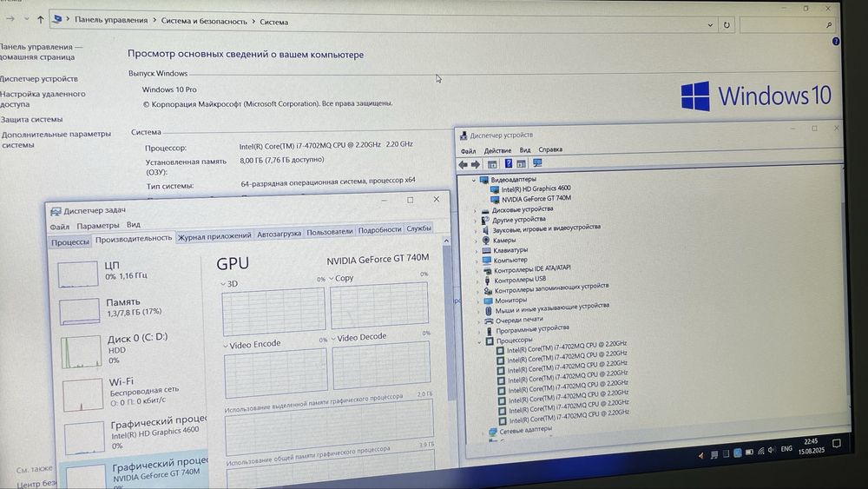This screenshot has width=868, height=489.
Task: Open the Copy graph dropdown in Task Manager
Action: coord(331,279)
